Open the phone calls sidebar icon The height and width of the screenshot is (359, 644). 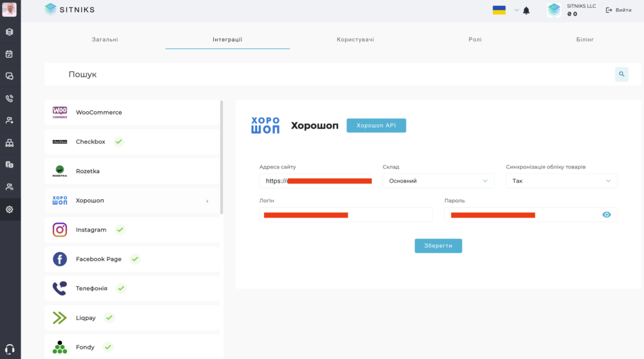pyautogui.click(x=10, y=98)
